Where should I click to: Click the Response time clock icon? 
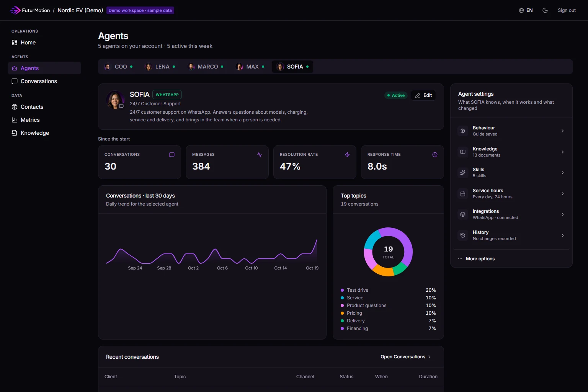(x=435, y=155)
